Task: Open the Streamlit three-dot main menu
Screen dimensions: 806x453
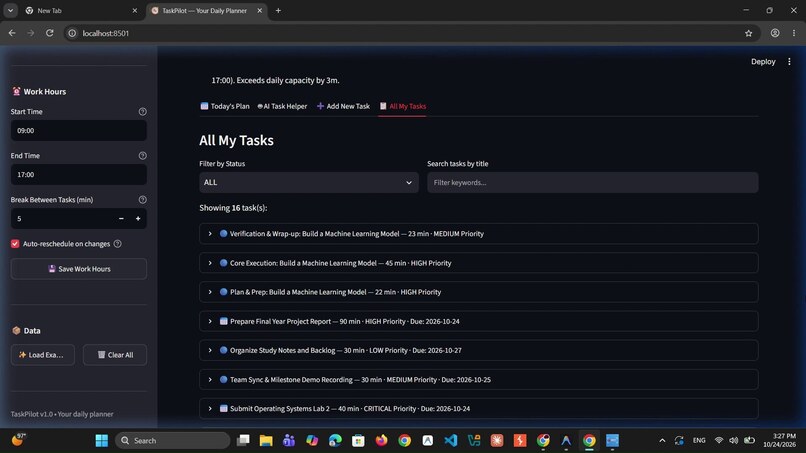Action: click(789, 62)
